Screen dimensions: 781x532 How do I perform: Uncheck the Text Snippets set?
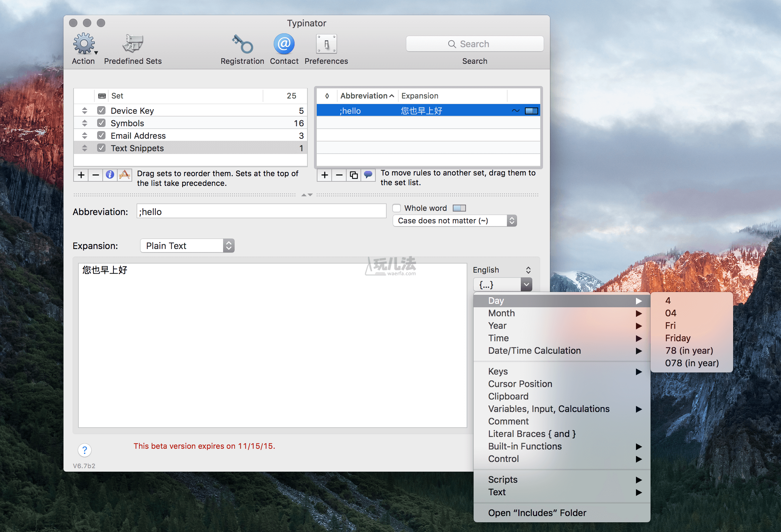pyautogui.click(x=101, y=148)
